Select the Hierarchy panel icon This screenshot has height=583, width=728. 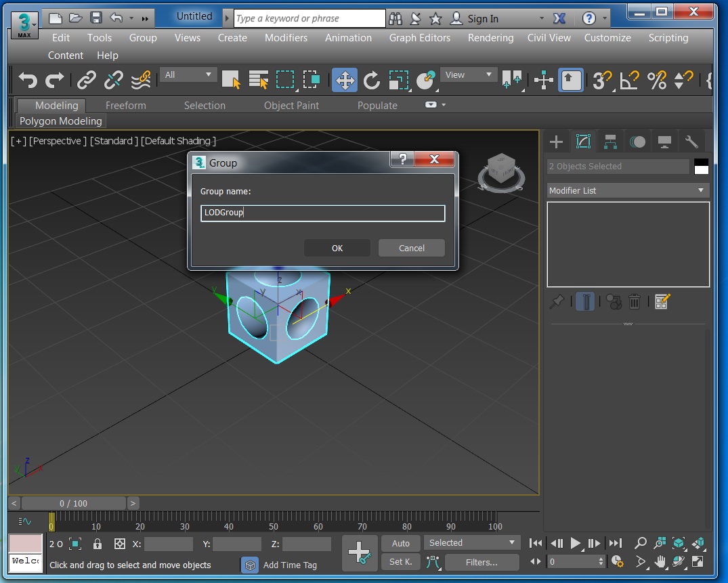(610, 141)
